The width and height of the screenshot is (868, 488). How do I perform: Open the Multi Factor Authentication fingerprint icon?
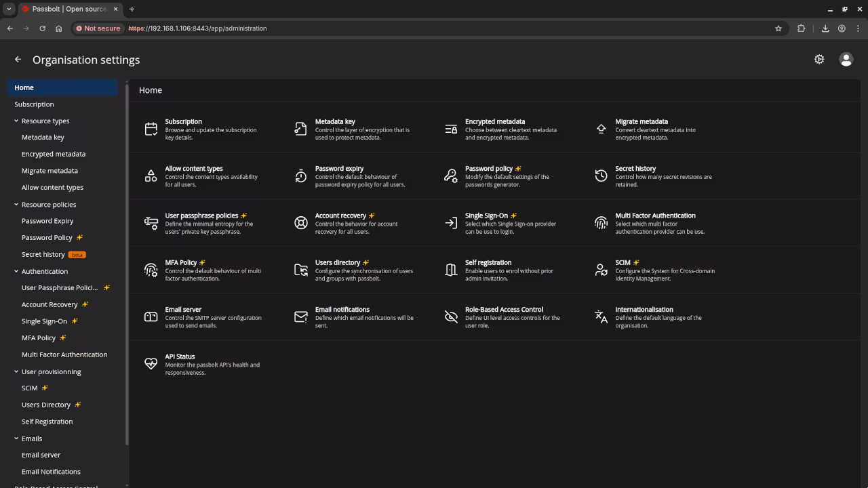(x=601, y=222)
